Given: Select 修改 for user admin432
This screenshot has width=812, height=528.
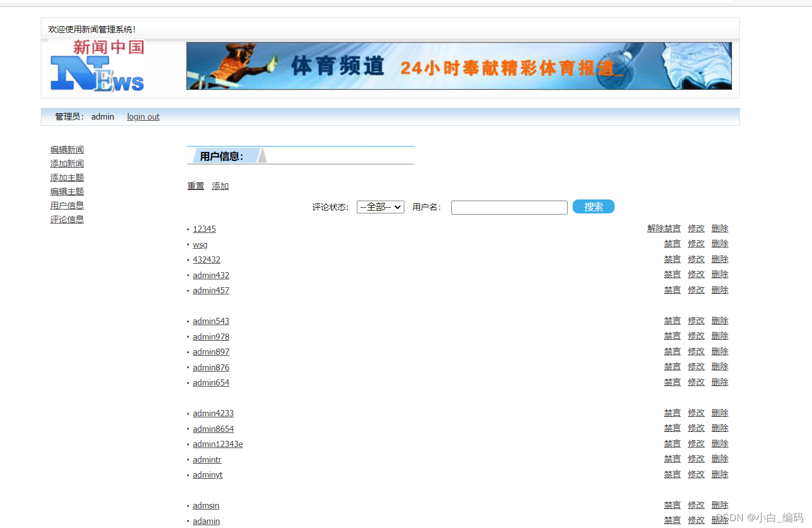Looking at the screenshot, I should (696, 274).
